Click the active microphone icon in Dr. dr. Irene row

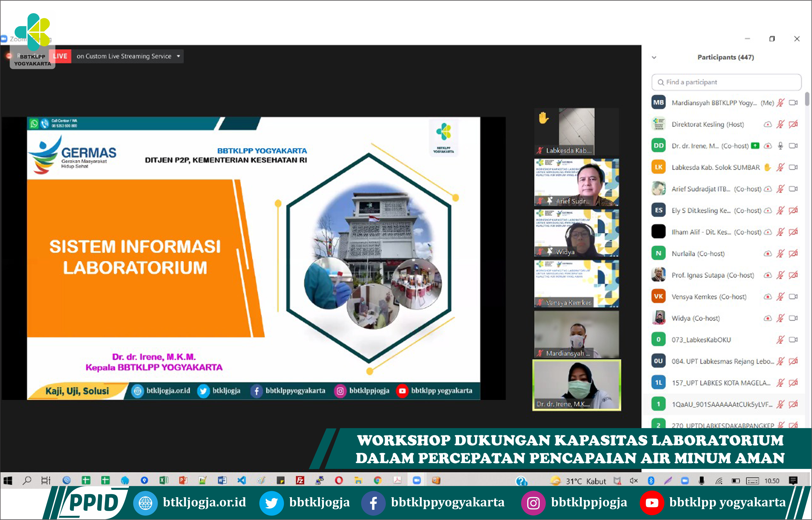[x=781, y=146]
